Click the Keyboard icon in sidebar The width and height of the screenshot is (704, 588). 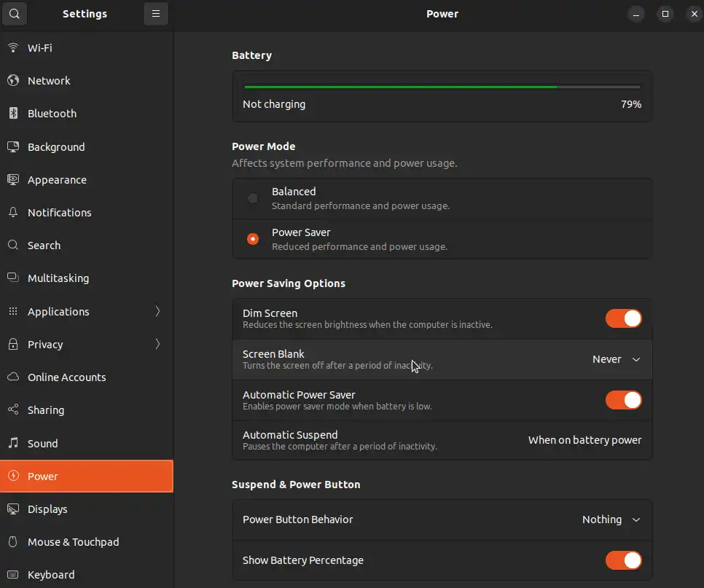pos(13,575)
